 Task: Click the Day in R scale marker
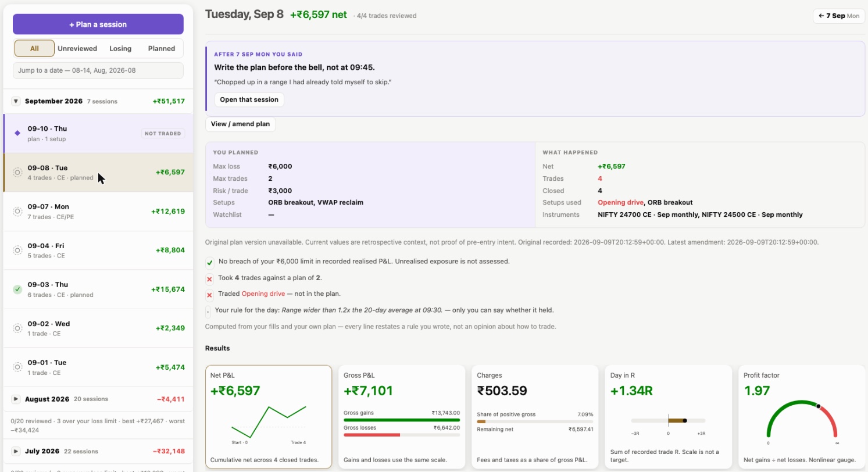685,420
